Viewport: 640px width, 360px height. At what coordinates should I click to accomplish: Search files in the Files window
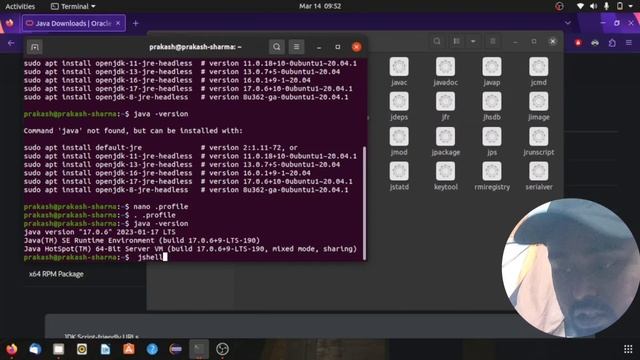click(437, 41)
